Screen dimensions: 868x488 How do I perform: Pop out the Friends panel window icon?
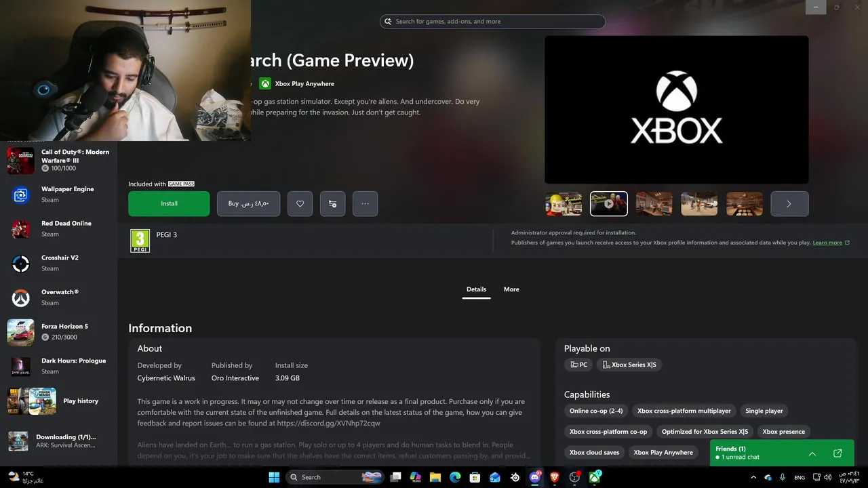click(x=837, y=453)
